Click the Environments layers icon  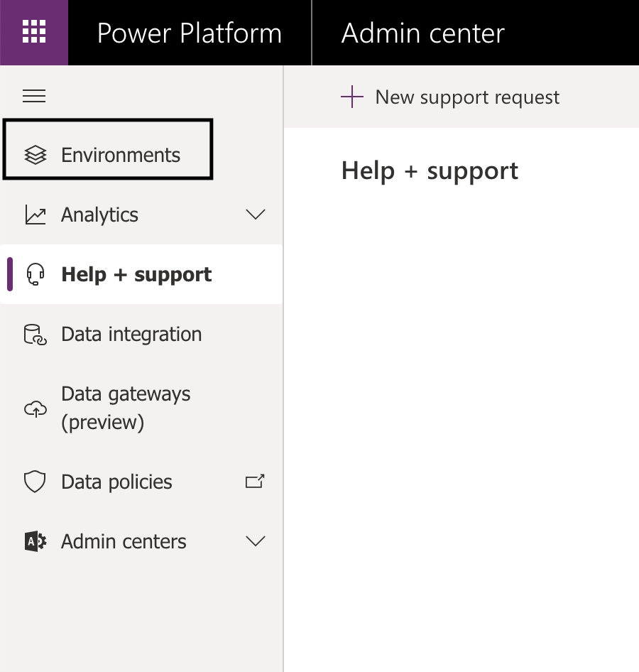pos(35,155)
